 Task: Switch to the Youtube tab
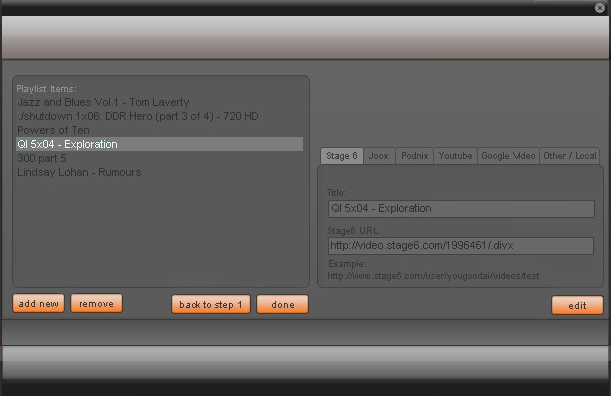(456, 156)
